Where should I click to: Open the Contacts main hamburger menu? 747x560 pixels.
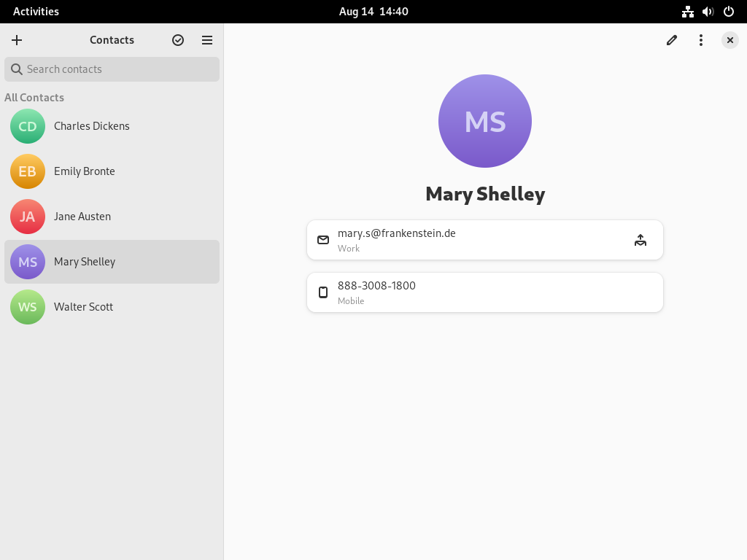206,40
